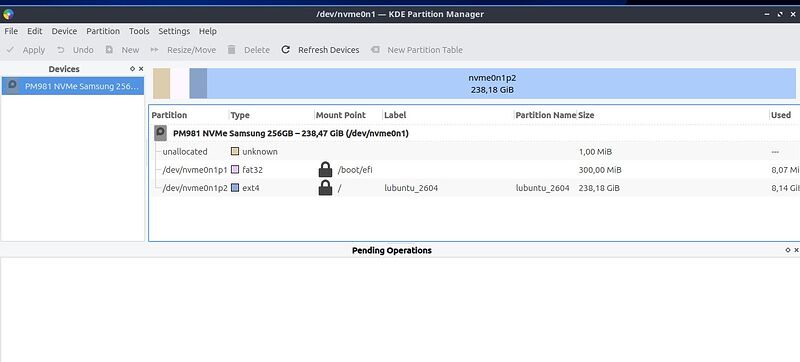Screen dimensions: 800x362
Task: Click the lubuntu_2604 partition name cell
Action: point(542,188)
